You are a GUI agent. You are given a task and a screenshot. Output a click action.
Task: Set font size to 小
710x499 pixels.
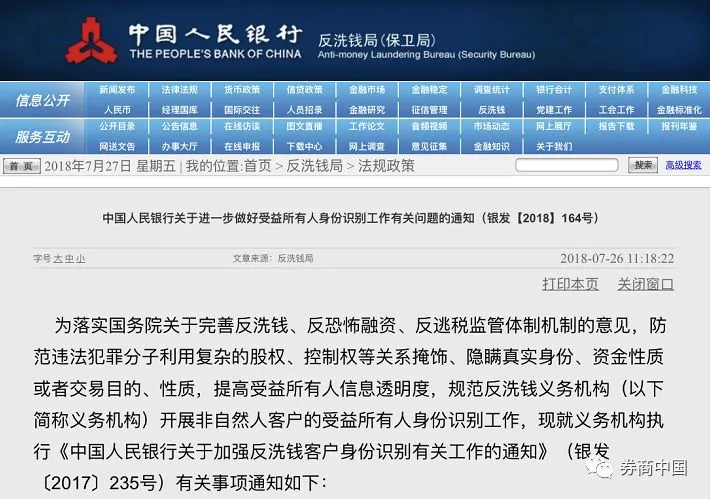click(x=80, y=259)
